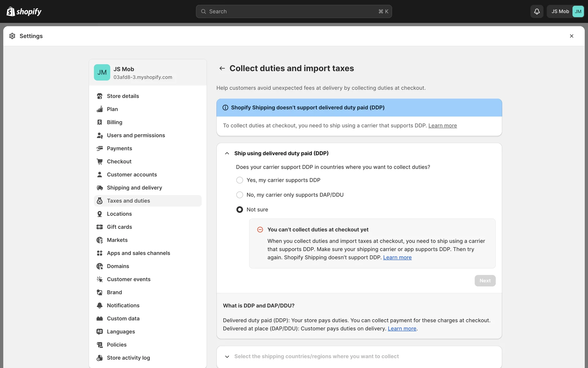Go to Customer accounts settings
The width and height of the screenshot is (588, 368).
pos(132,174)
